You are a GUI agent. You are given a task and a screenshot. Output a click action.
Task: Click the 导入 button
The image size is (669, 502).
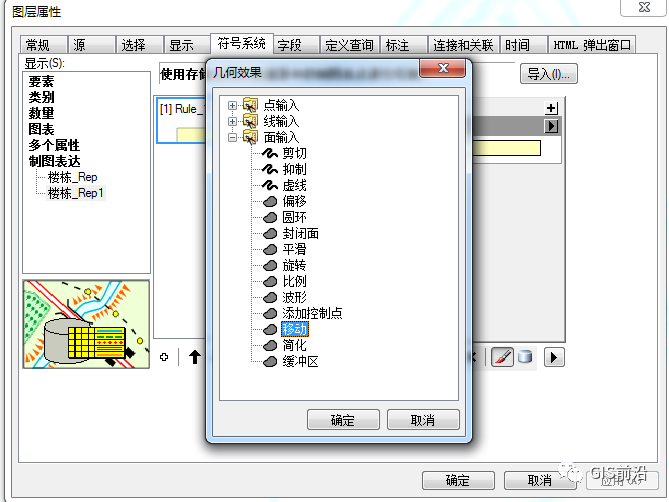pos(549,74)
